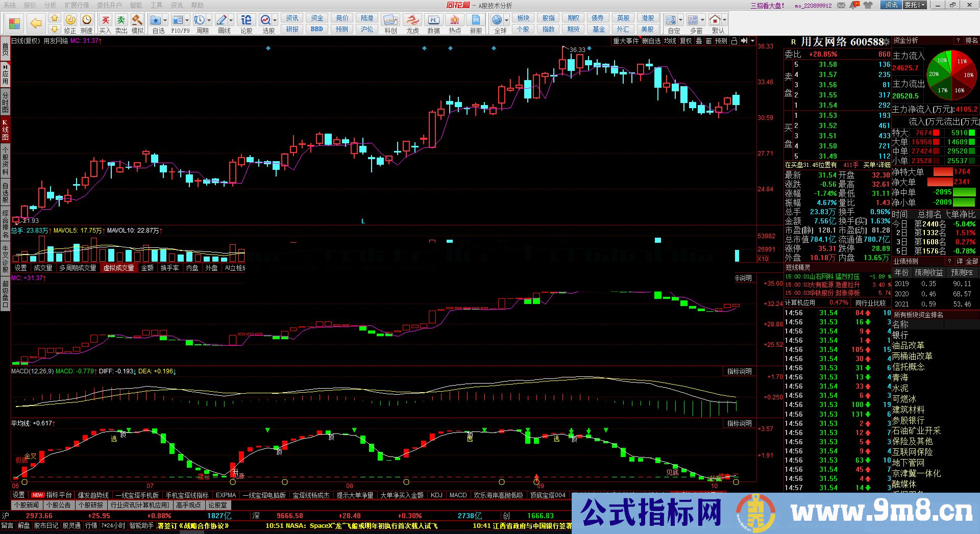The image size is (980, 534).
Task: Toggle 均线 moving average display
Action: click(x=670, y=41)
